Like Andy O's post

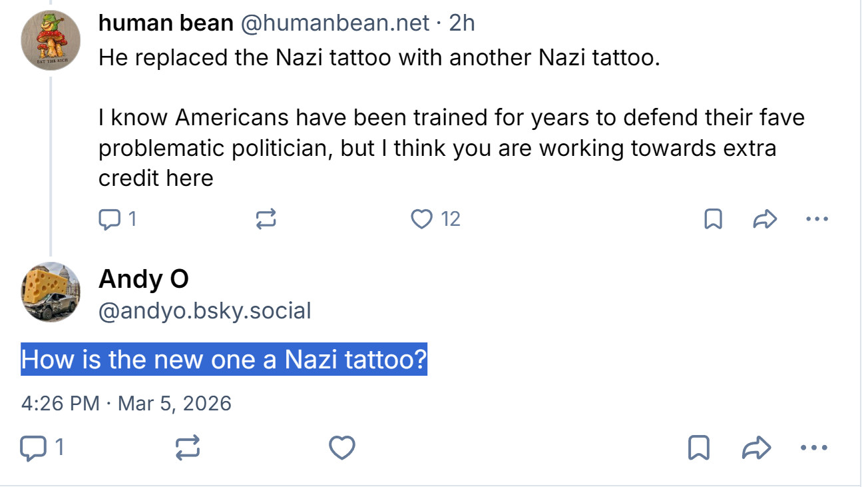tap(342, 448)
